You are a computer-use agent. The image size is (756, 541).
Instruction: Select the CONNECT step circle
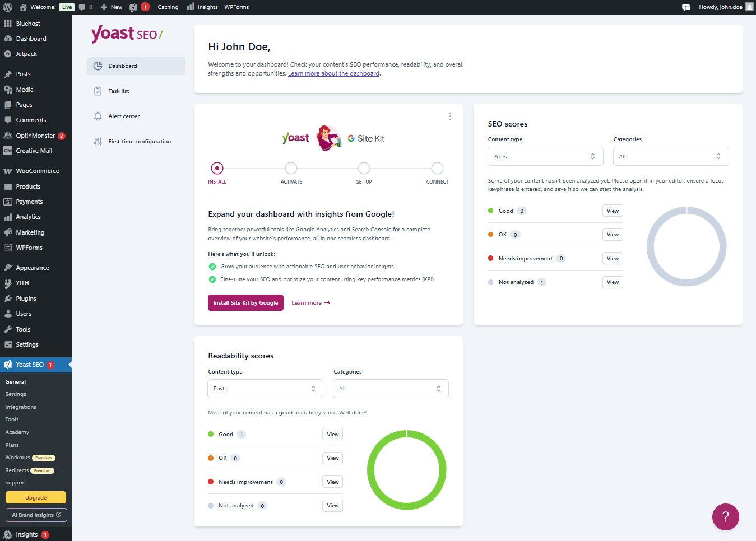pos(437,167)
